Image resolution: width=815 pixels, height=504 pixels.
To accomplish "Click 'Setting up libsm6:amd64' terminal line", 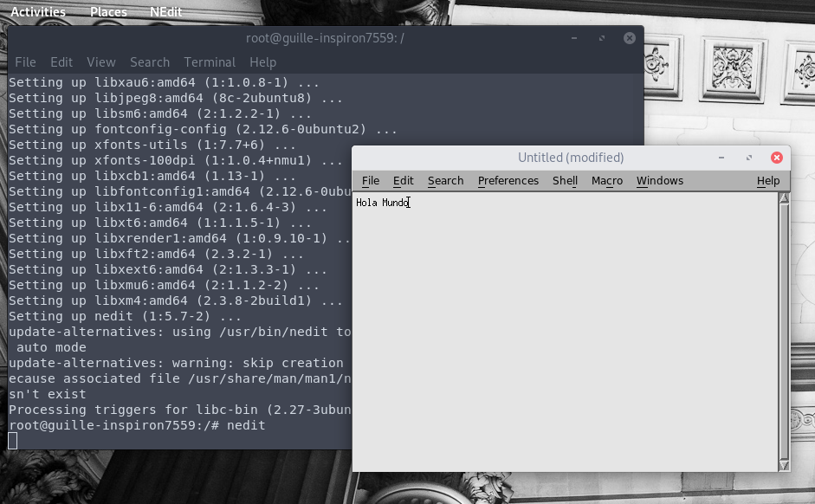I will (x=159, y=113).
